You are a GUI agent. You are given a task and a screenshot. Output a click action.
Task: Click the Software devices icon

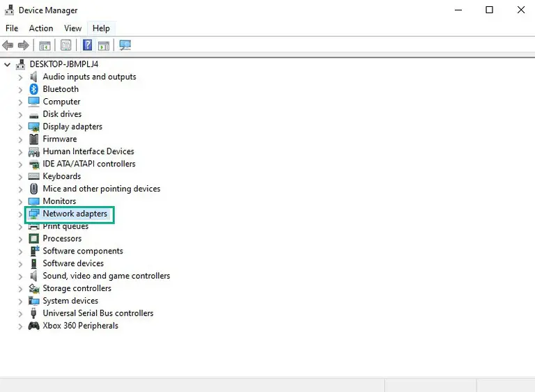33,263
